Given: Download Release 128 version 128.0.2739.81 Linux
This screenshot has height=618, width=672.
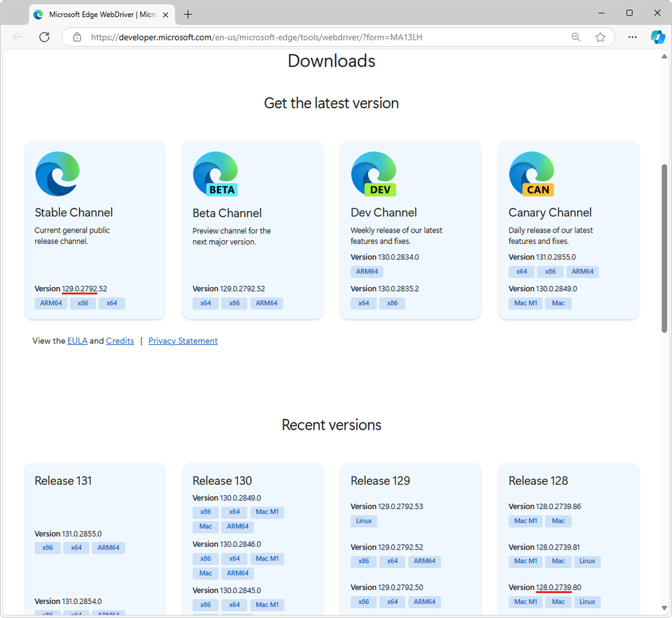Looking at the screenshot, I should click(x=587, y=562).
